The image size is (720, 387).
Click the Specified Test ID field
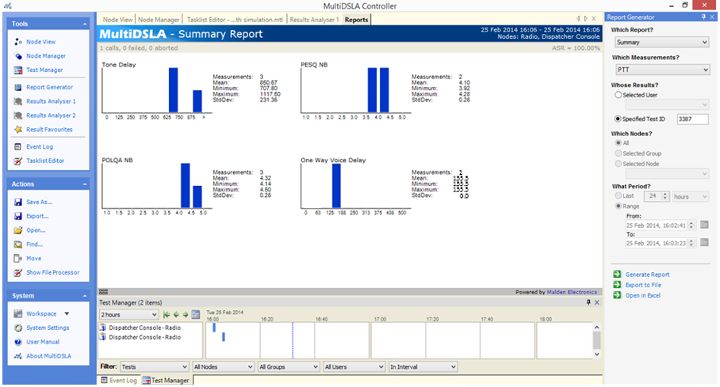[x=692, y=119]
